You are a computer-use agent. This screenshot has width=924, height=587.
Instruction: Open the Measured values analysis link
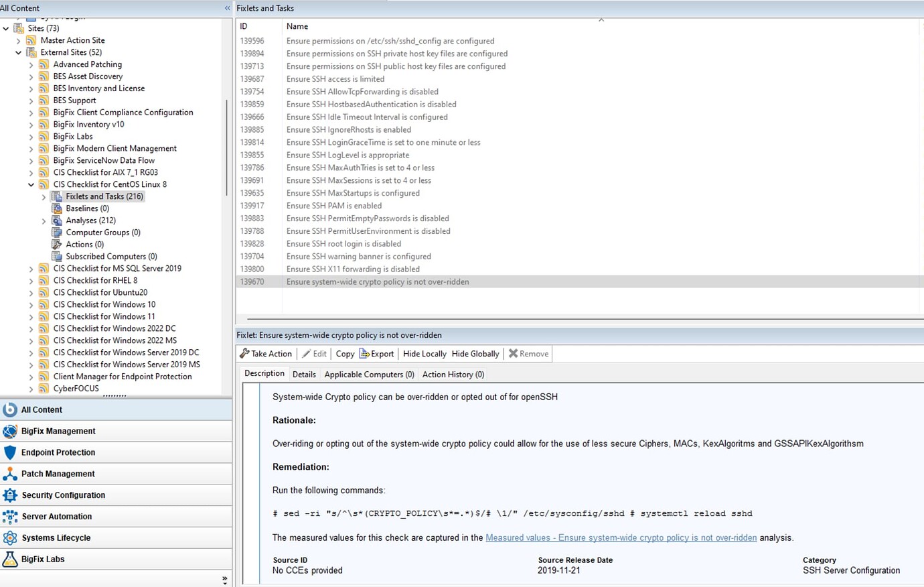tap(621, 537)
